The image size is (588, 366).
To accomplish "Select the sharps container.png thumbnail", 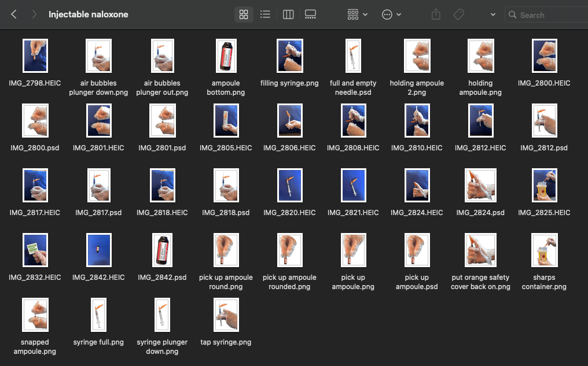I will [x=544, y=250].
